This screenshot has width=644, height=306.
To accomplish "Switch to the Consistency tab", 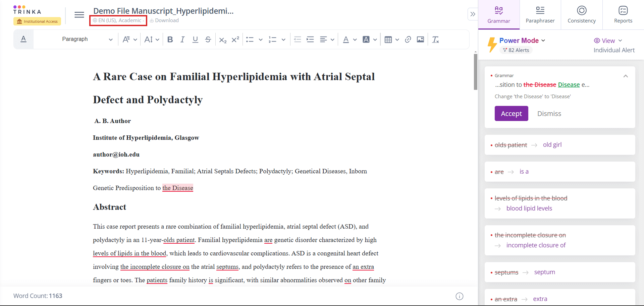I will (582, 15).
